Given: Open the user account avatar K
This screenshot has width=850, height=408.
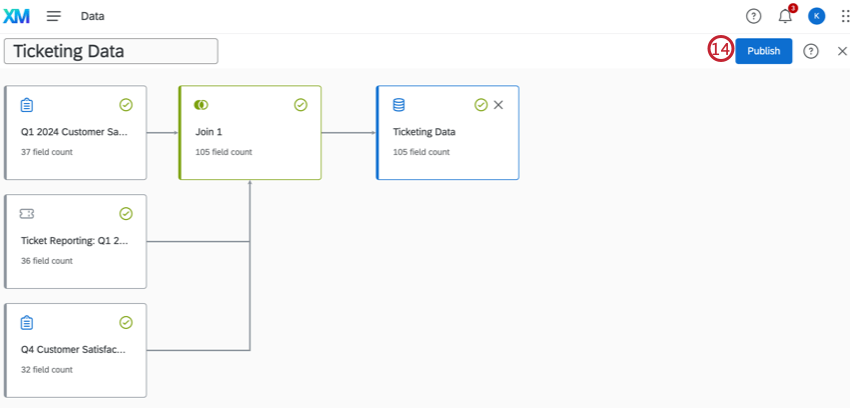Looking at the screenshot, I should (816, 16).
